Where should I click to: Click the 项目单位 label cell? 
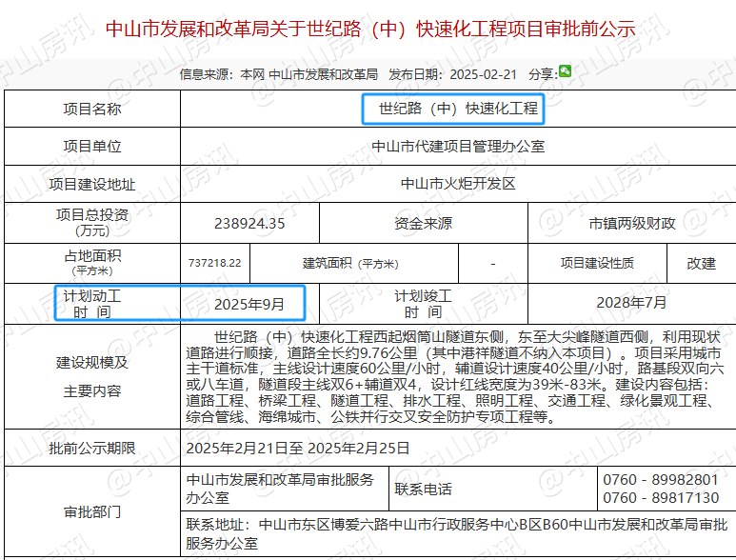point(92,147)
